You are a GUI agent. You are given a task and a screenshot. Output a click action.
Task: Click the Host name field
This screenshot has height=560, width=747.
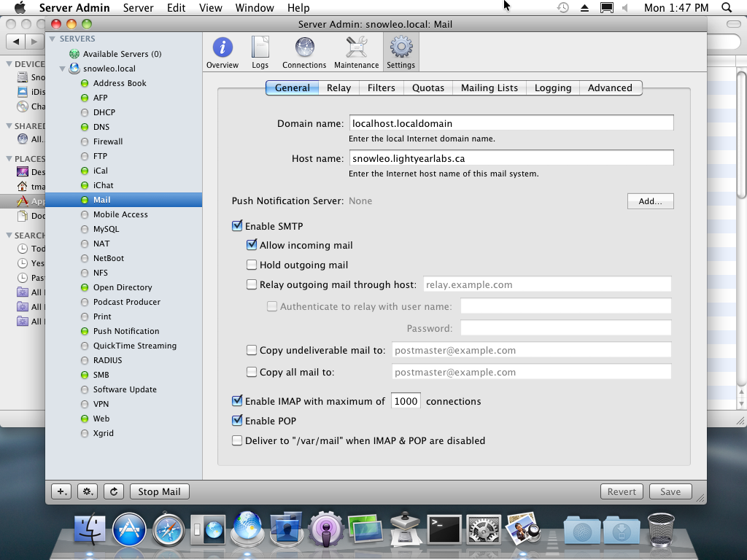point(511,158)
